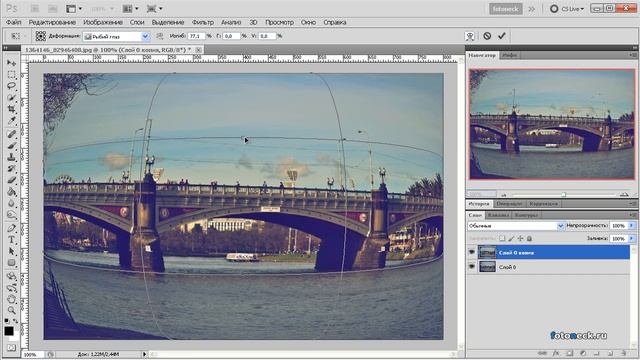This screenshot has width=640, height=360.
Task: Hide the 'Слой 0 копия' layer
Action: [x=472, y=253]
